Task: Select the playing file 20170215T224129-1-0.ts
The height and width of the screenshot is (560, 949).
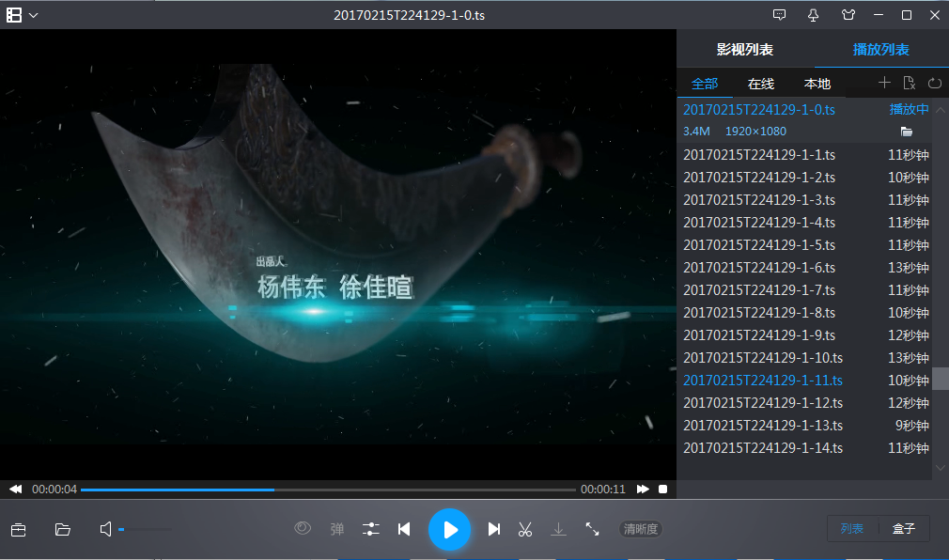Action: (759, 110)
